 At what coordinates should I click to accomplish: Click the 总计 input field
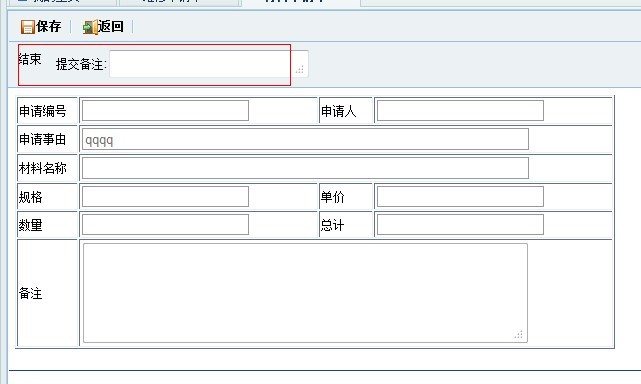click(460, 225)
